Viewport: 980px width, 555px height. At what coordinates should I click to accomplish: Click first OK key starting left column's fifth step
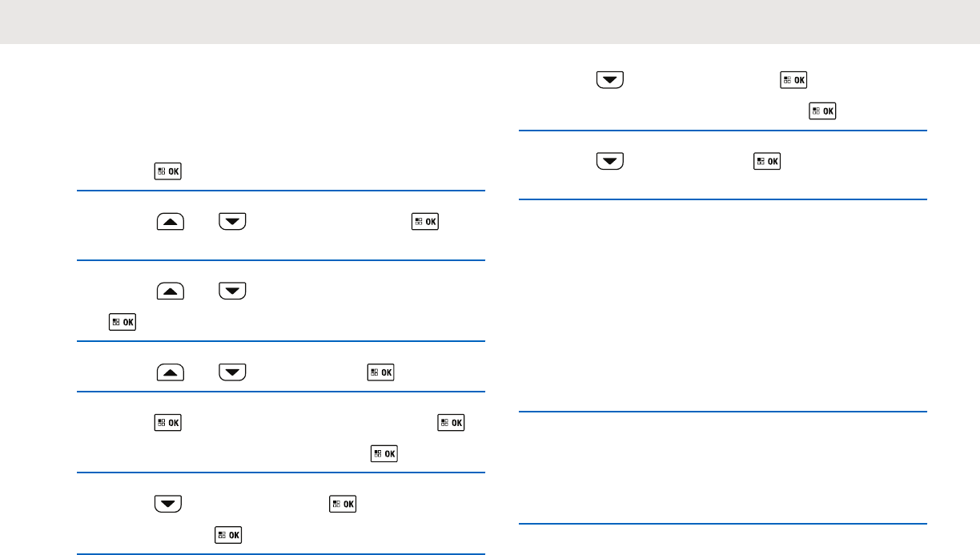point(168,421)
